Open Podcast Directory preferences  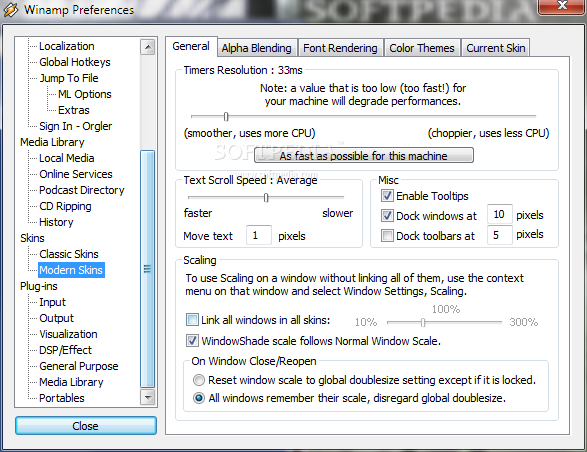(82, 190)
